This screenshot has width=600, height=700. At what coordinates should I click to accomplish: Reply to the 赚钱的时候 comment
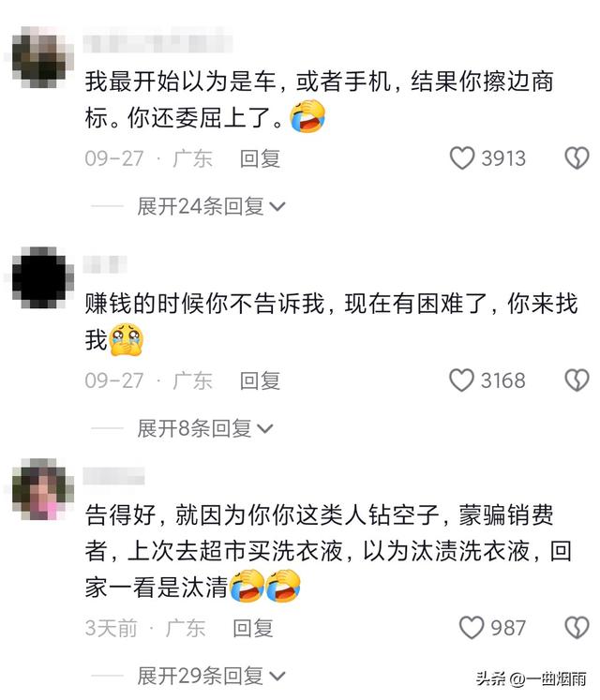pyautogui.click(x=260, y=380)
